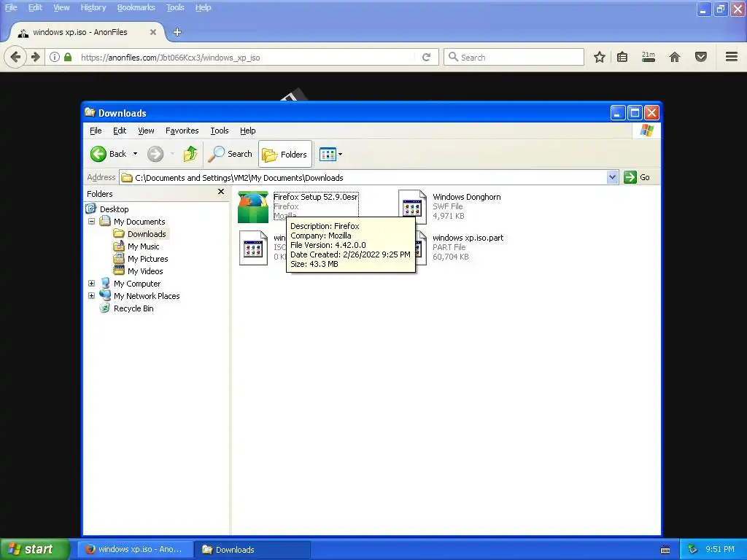Go to Firefox Home page icon
747x560 pixels.
coord(675,57)
